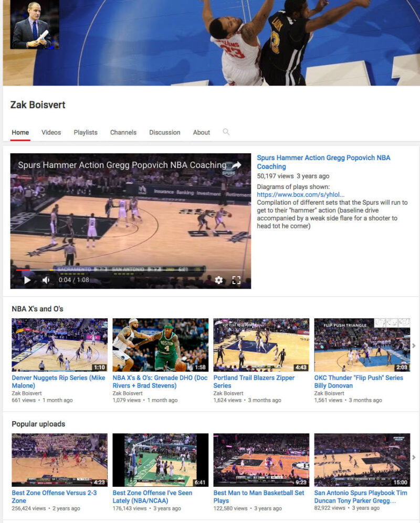This screenshot has height=523, width=420.
Task: Click OKC Thunder "Flip Push" Series title
Action: (x=359, y=382)
